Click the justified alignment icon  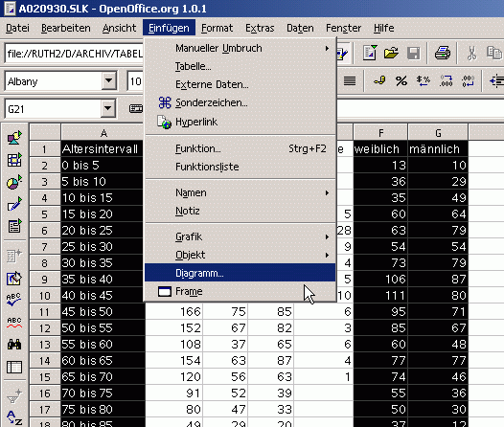click(350, 80)
